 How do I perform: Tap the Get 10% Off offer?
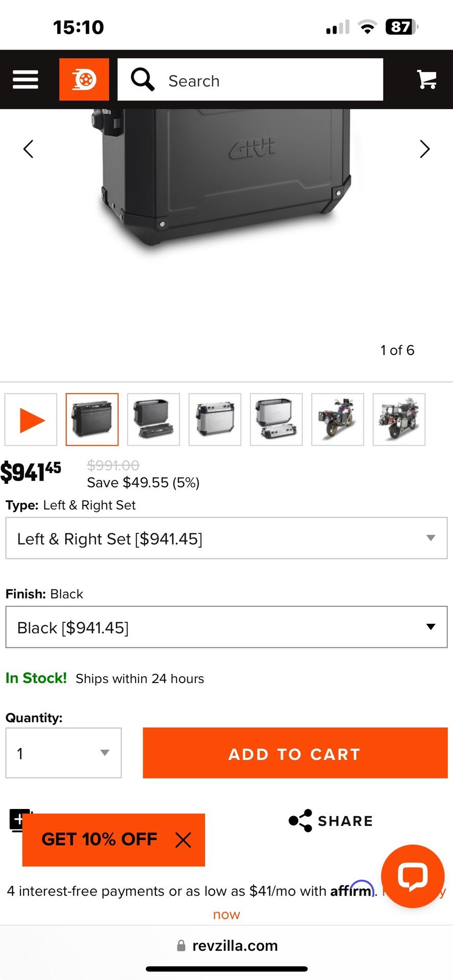pyautogui.click(x=99, y=840)
